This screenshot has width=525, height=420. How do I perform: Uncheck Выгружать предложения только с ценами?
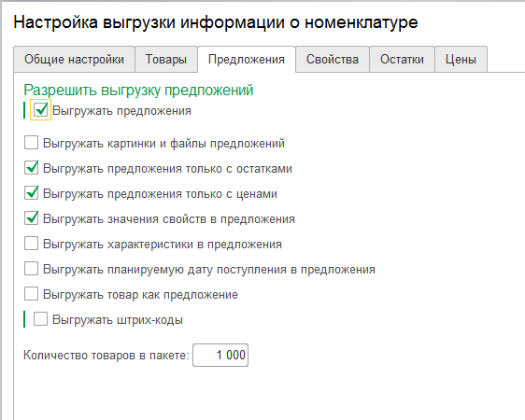[x=31, y=193]
